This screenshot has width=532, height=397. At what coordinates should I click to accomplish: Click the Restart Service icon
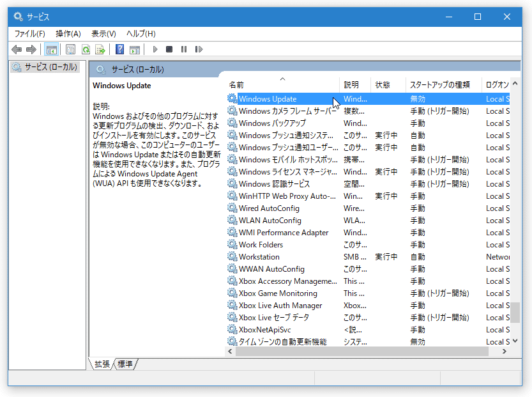199,50
